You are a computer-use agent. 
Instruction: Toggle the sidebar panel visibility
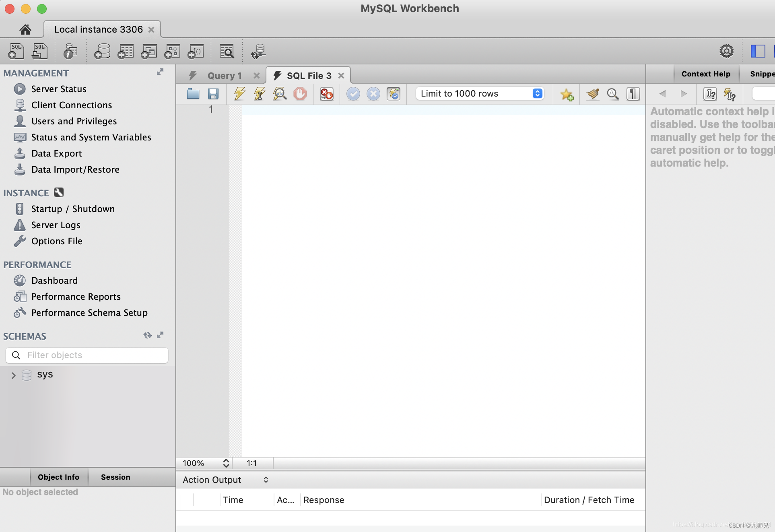(758, 51)
